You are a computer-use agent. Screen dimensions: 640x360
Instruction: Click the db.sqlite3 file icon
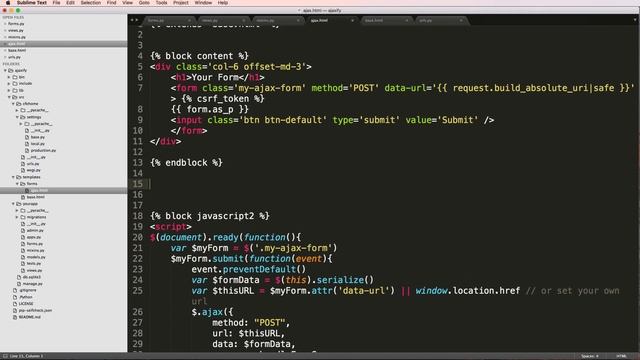click(x=19, y=277)
